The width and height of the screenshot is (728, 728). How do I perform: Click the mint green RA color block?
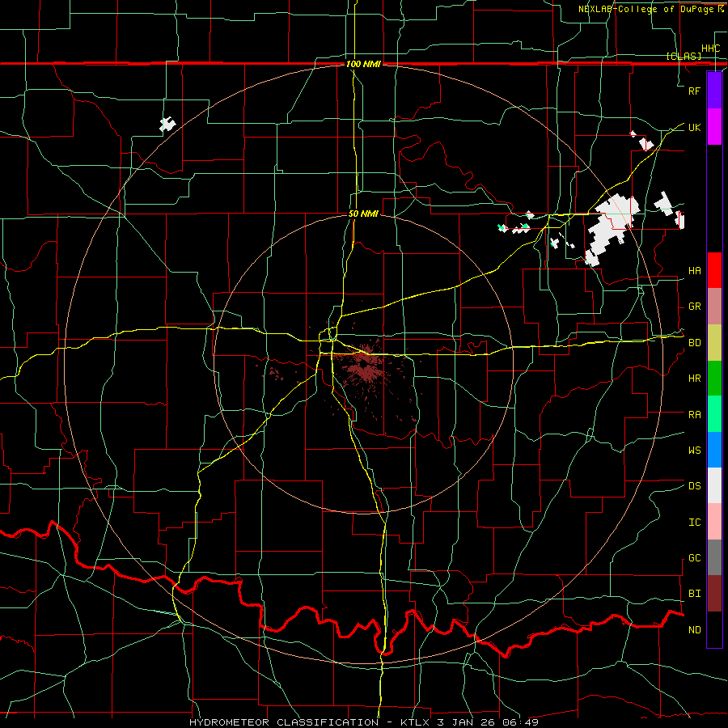714,414
